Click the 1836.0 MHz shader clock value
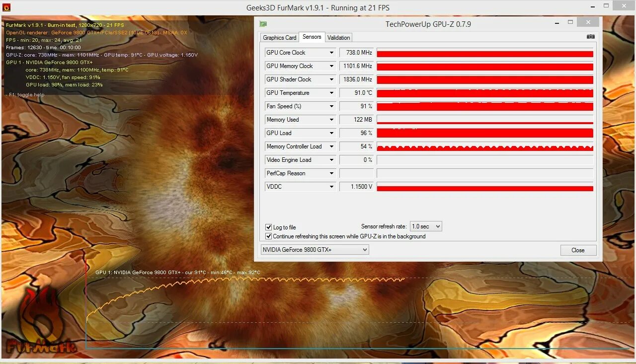The height and width of the screenshot is (364, 636). pos(356,79)
